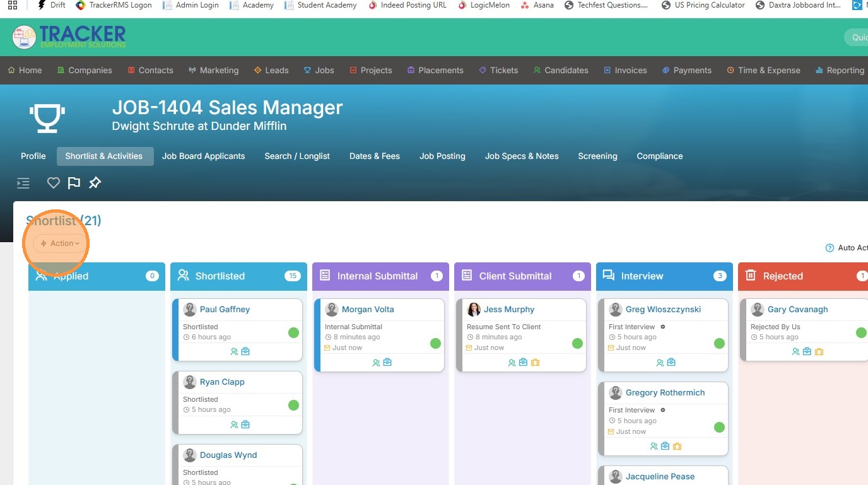Viewport: 868px width, 485px height.
Task: Click the trophy icon beside JOB-1404
Action: pos(47,118)
